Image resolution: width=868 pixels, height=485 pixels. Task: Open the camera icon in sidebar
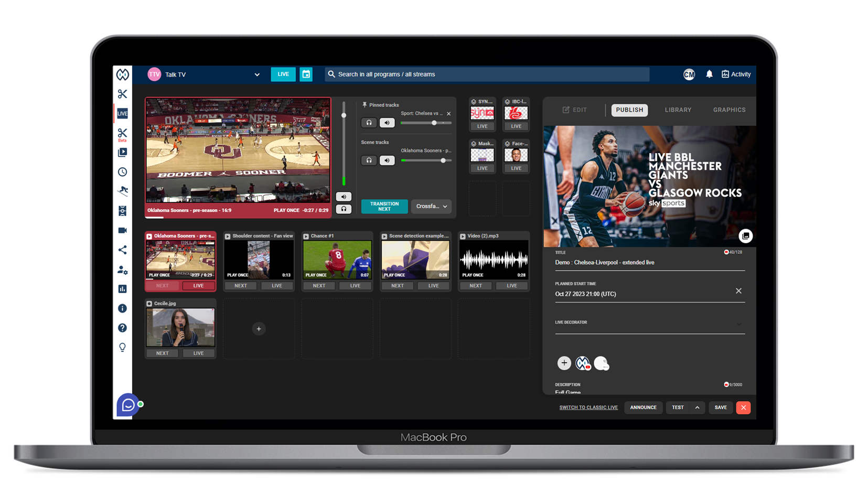click(x=122, y=230)
